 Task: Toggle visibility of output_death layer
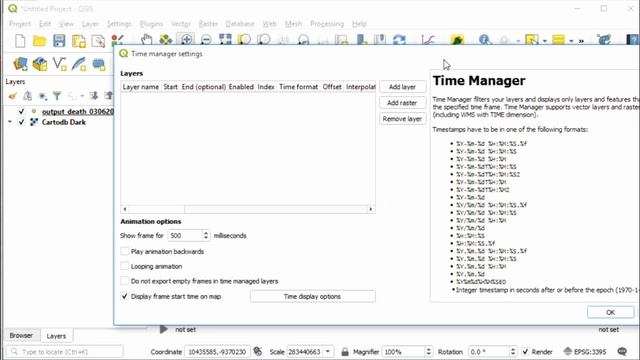coord(22,111)
